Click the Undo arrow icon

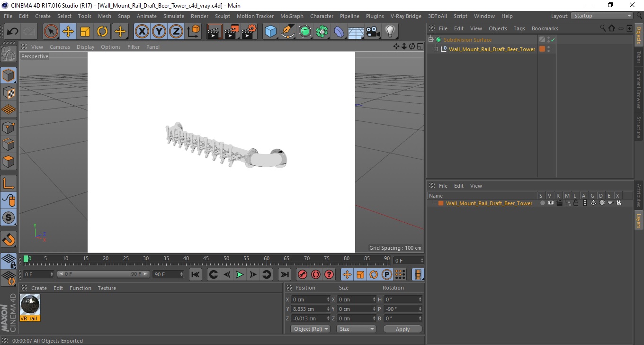point(13,32)
